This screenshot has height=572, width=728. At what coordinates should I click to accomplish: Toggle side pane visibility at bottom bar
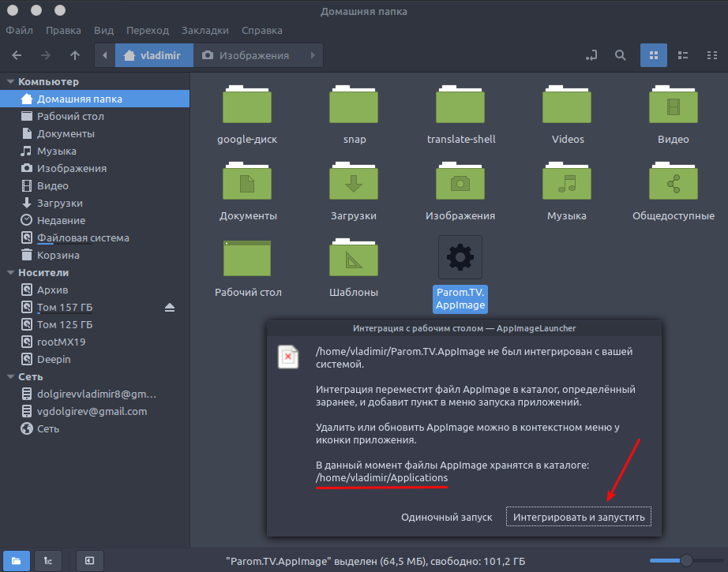[89, 560]
